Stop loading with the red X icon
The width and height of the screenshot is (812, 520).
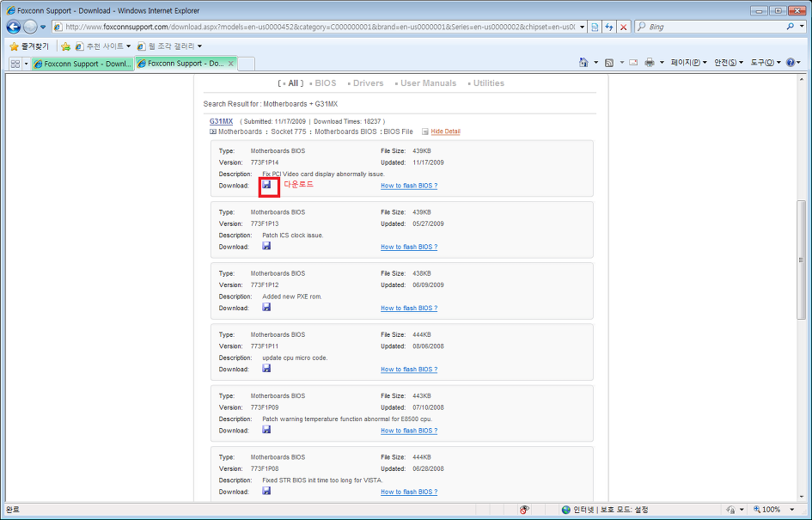(x=624, y=27)
